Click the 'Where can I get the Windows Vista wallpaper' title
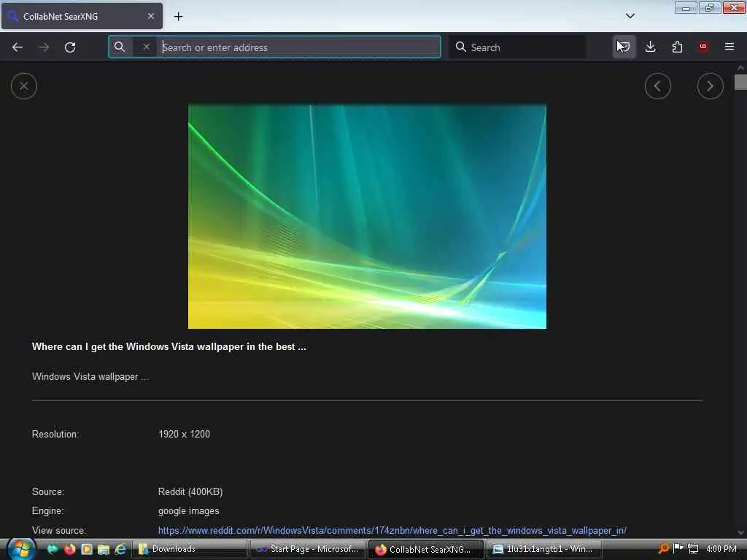Image resolution: width=747 pixels, height=560 pixels. 169,346
